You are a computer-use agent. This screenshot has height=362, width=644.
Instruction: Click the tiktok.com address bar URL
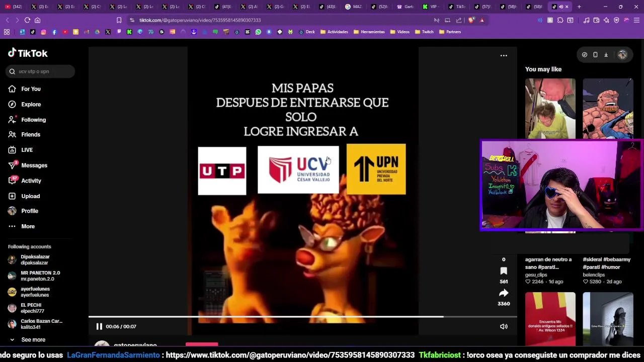point(200,20)
